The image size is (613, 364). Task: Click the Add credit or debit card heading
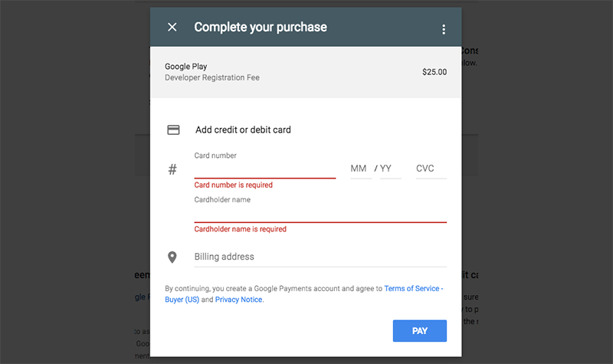pyautogui.click(x=243, y=130)
